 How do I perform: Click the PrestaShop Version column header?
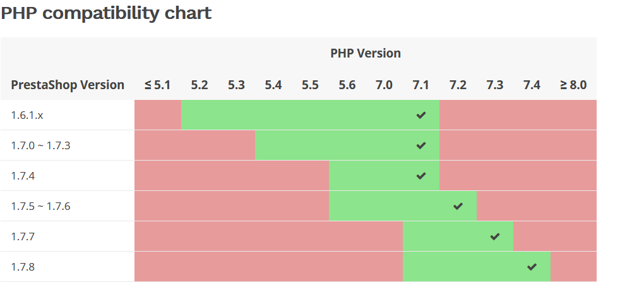[x=68, y=85]
